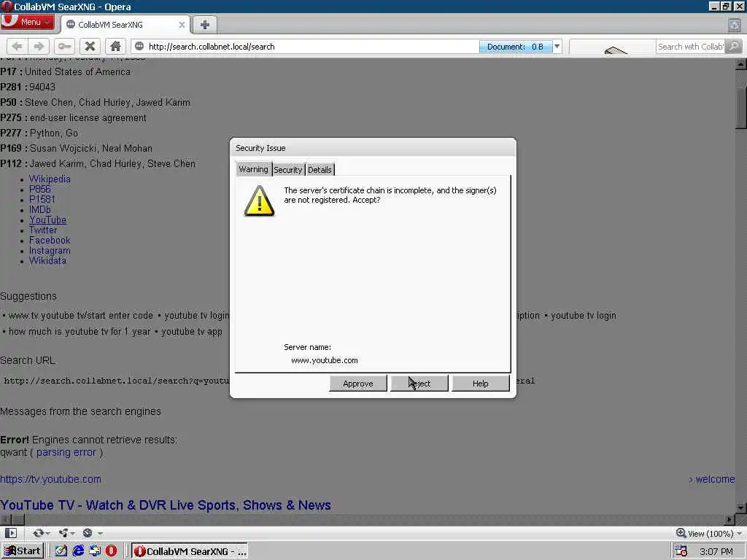The width and height of the screenshot is (747, 560).
Task: Go forward with the Forward arrow
Action: pyautogui.click(x=39, y=46)
